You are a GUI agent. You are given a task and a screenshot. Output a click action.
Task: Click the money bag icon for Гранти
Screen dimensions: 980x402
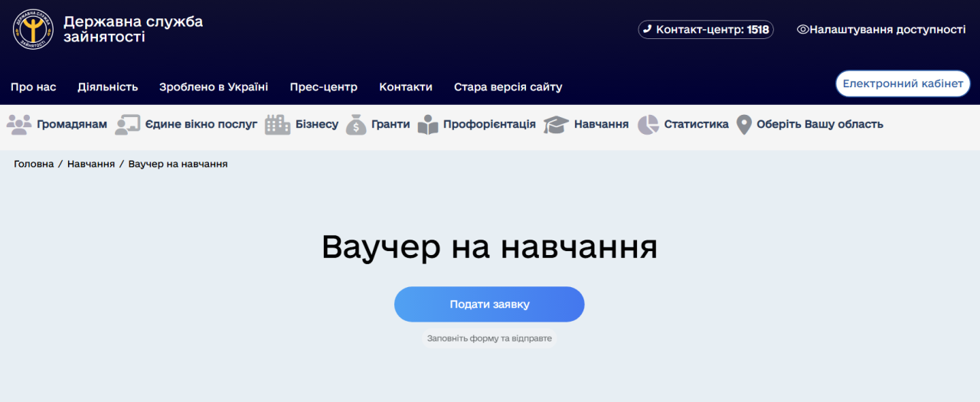point(356,124)
